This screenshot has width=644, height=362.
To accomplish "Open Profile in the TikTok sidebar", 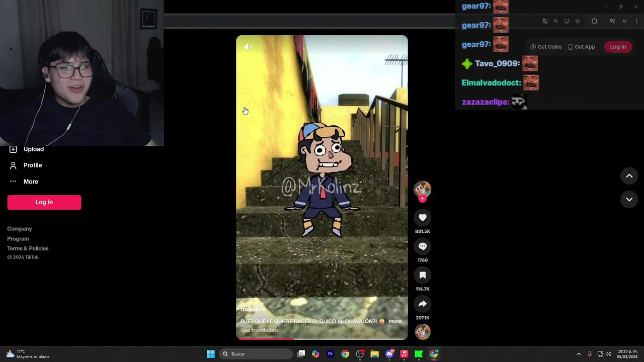I will [x=26, y=165].
